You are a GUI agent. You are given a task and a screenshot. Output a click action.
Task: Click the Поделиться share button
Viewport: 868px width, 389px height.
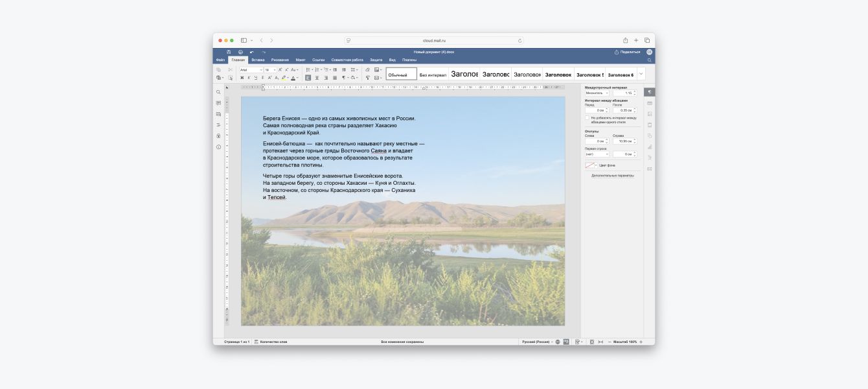coord(627,52)
